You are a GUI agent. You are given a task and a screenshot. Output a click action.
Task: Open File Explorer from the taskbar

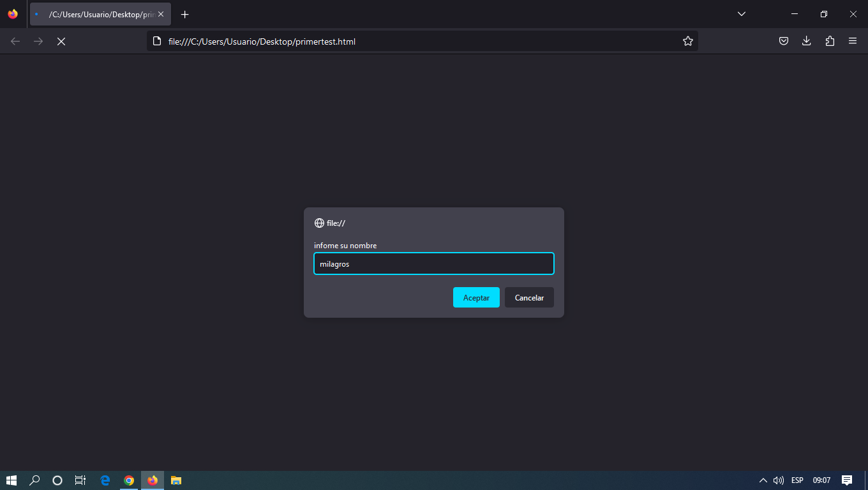pyautogui.click(x=176, y=480)
